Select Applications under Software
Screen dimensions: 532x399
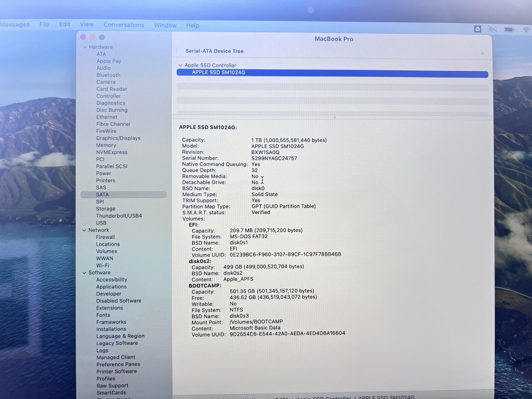click(111, 287)
